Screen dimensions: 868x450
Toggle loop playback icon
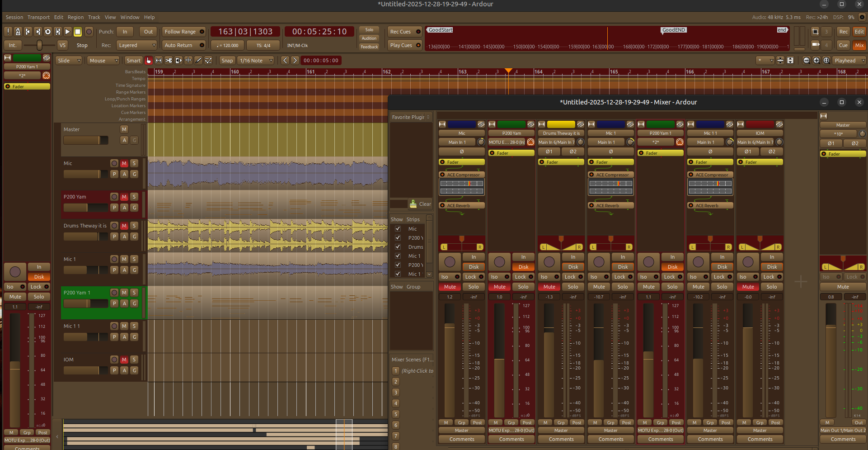click(x=47, y=32)
